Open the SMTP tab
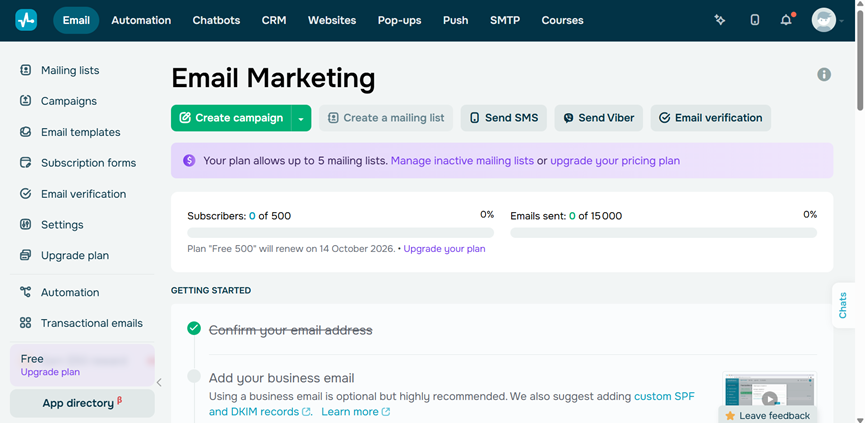Viewport: 865px width, 423px height. (505, 20)
